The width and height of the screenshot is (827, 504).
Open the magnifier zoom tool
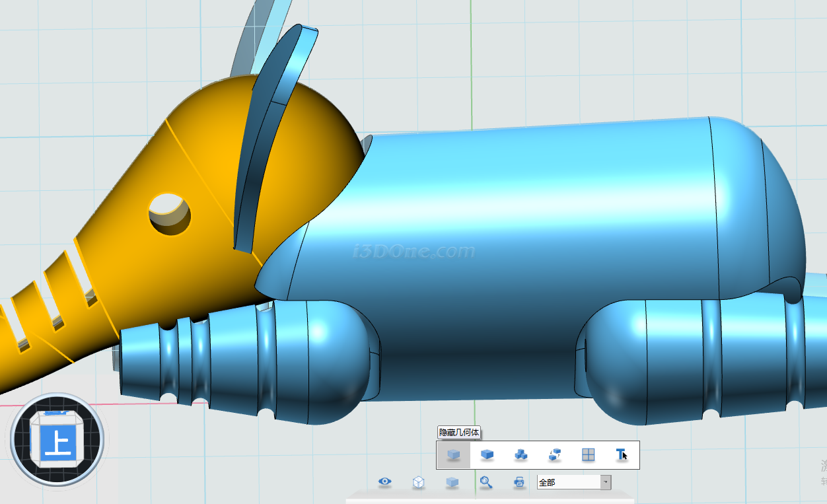486,482
